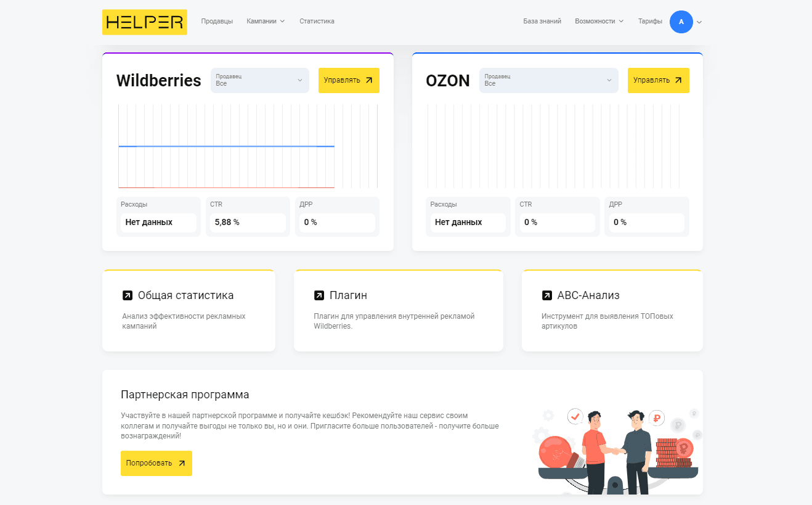Click Wildberries ДРР value 0 %
Screen dimensions: 812x505
[337, 223]
